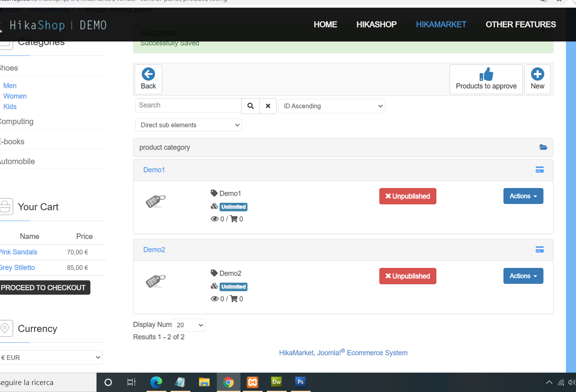Click the Results 1 - 2 of 2 text

click(x=159, y=337)
